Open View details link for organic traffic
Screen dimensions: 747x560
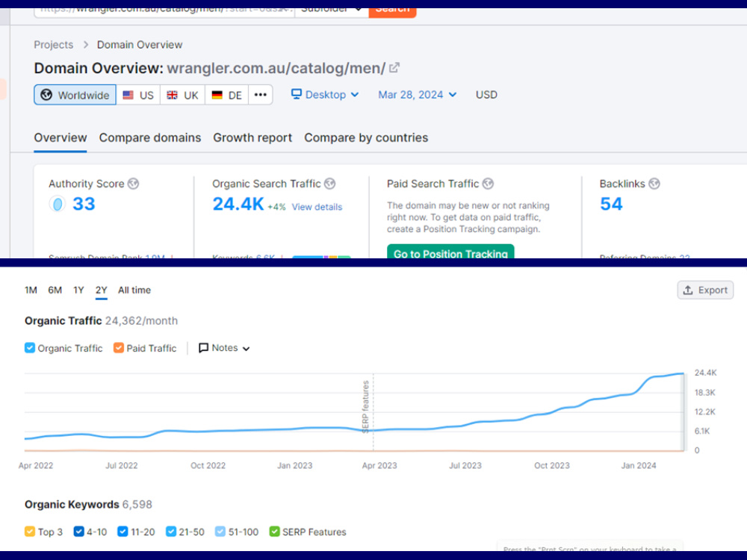pyautogui.click(x=317, y=207)
